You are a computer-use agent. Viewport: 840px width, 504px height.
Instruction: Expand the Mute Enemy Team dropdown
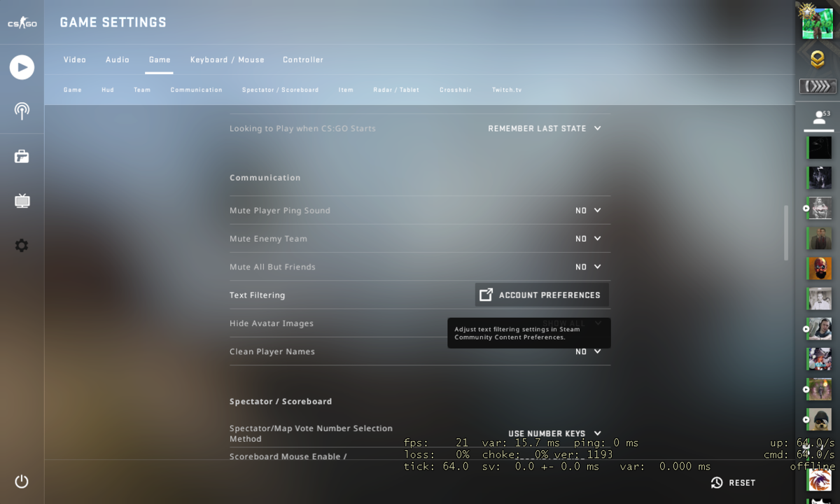[588, 239]
